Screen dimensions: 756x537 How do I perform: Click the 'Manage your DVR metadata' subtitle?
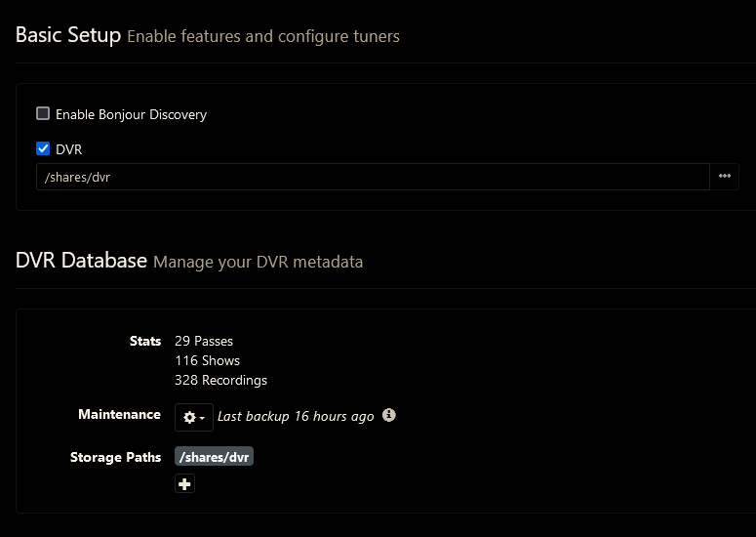pos(258,262)
